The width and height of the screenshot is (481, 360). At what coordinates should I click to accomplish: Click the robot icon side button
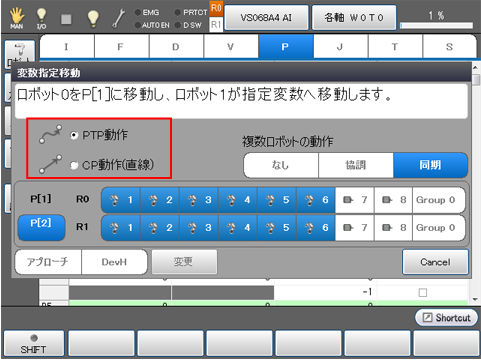pyautogui.click(x=20, y=54)
